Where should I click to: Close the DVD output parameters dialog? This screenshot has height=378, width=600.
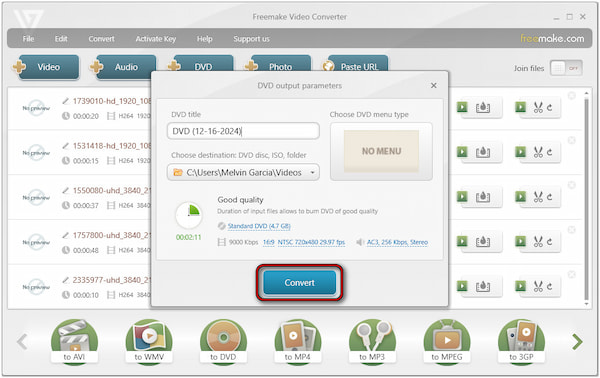click(434, 85)
